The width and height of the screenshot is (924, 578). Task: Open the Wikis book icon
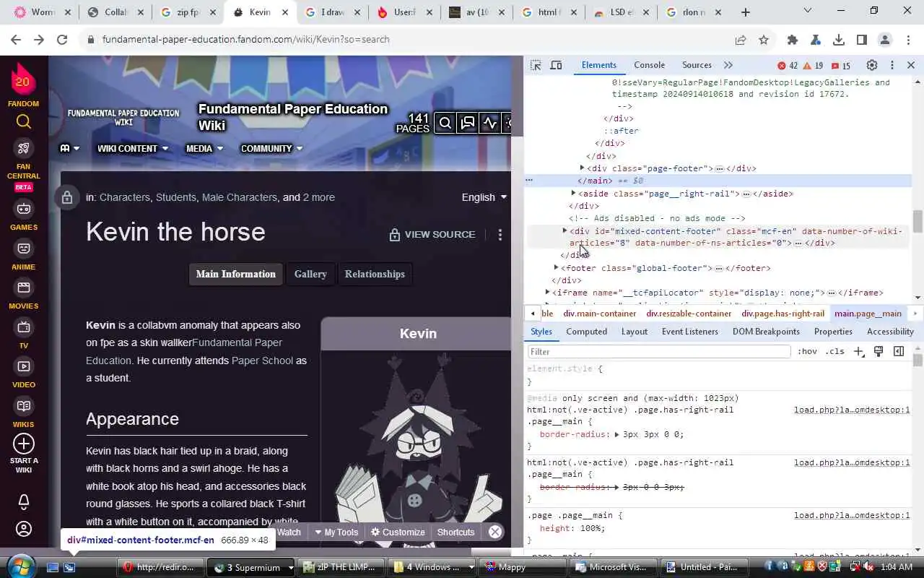(24, 406)
